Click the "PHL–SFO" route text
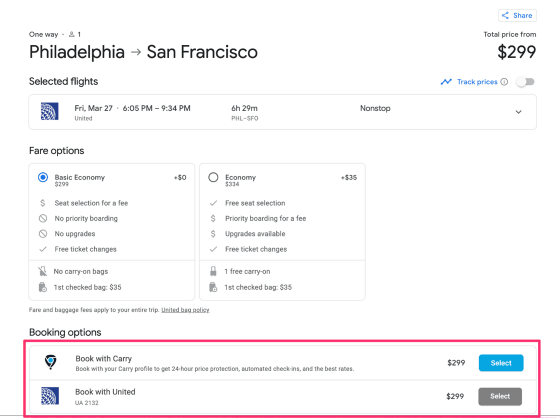 (x=245, y=118)
